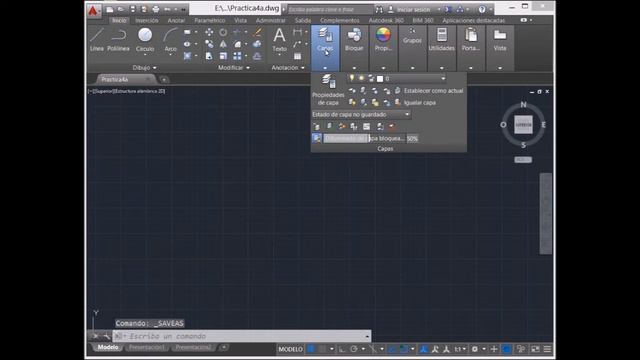Toggle the object snap icon in status bar
Viewport: 640px width, 360px height.
click(x=404, y=349)
